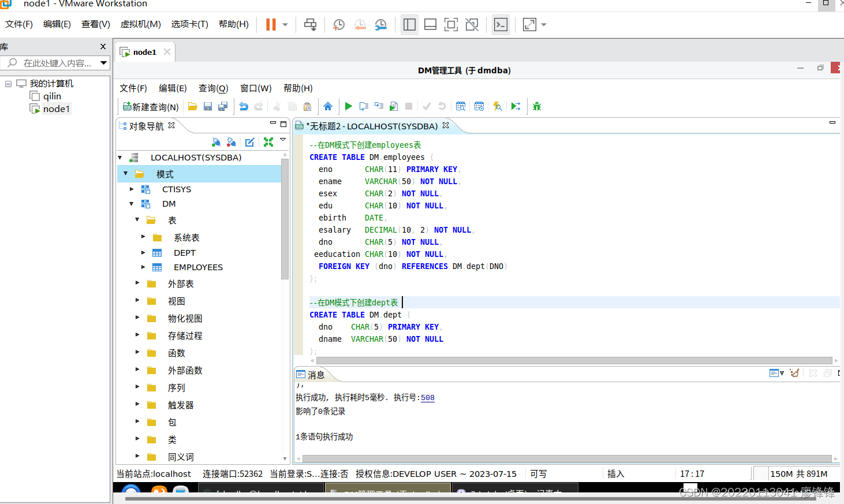Open DM tool 查询(Q) menu
This screenshot has height=504, width=844.
point(213,88)
